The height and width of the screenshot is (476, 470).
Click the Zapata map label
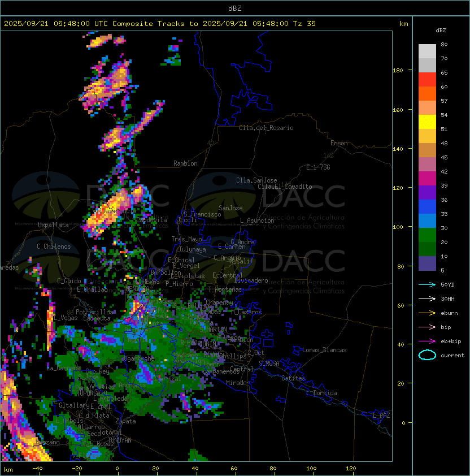click(x=125, y=421)
